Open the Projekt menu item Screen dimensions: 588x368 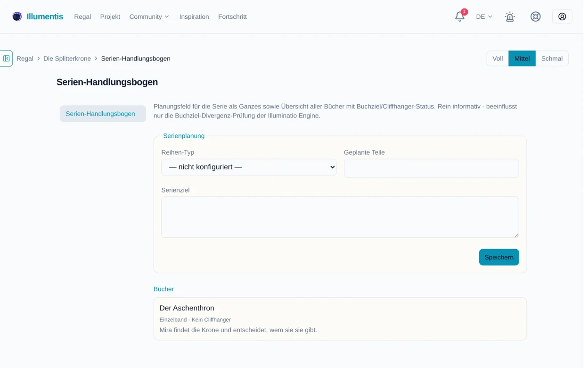pos(110,17)
